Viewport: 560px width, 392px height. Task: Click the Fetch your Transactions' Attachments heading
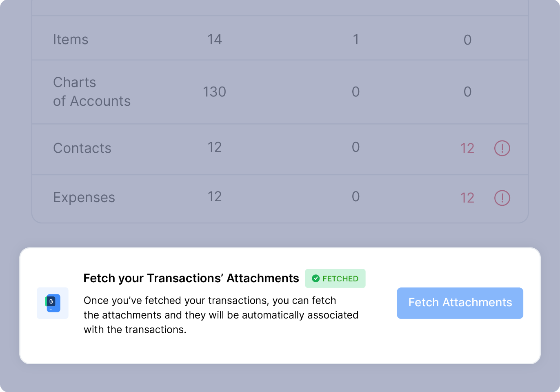coord(191,278)
